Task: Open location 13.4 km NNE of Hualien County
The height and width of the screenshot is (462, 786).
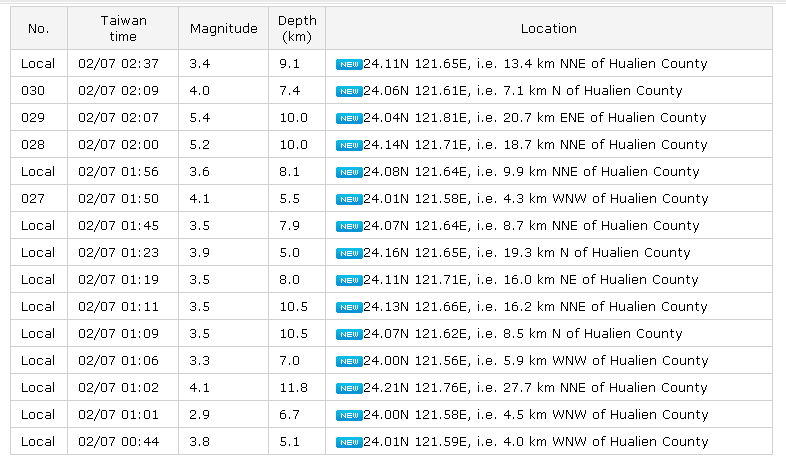Action: coord(535,64)
